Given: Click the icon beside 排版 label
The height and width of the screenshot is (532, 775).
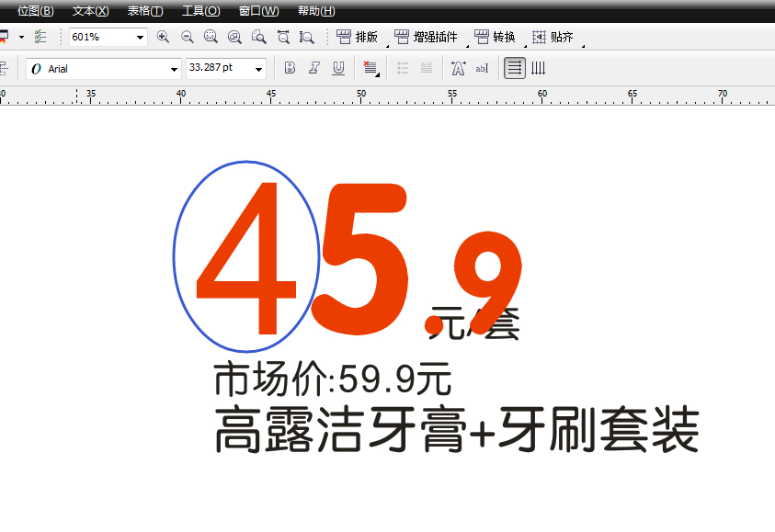Looking at the screenshot, I should click(344, 37).
